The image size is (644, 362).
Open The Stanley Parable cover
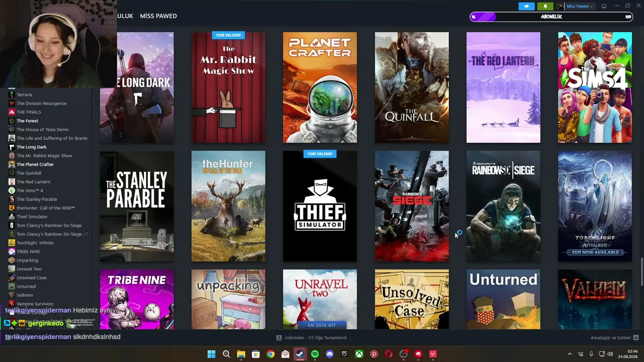[137, 206]
